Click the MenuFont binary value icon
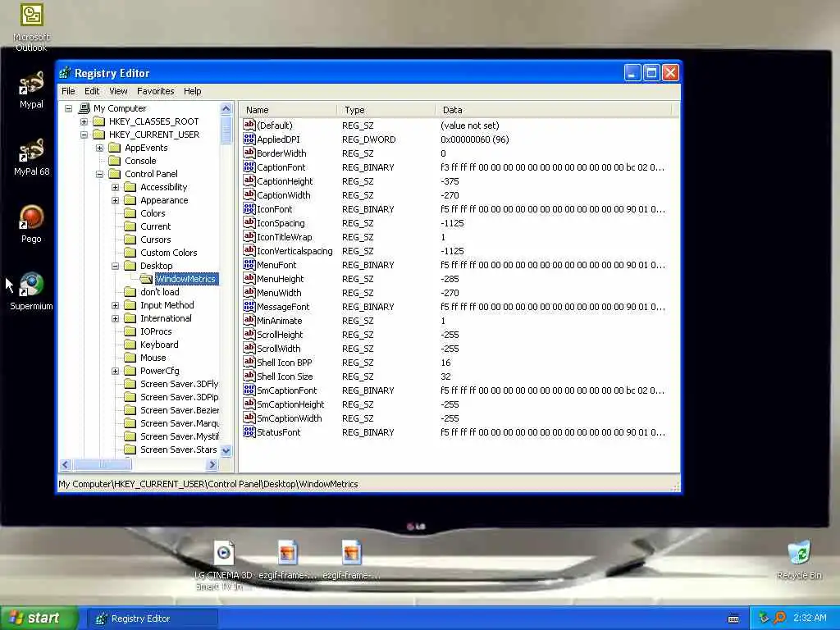The image size is (840, 630). (x=249, y=265)
